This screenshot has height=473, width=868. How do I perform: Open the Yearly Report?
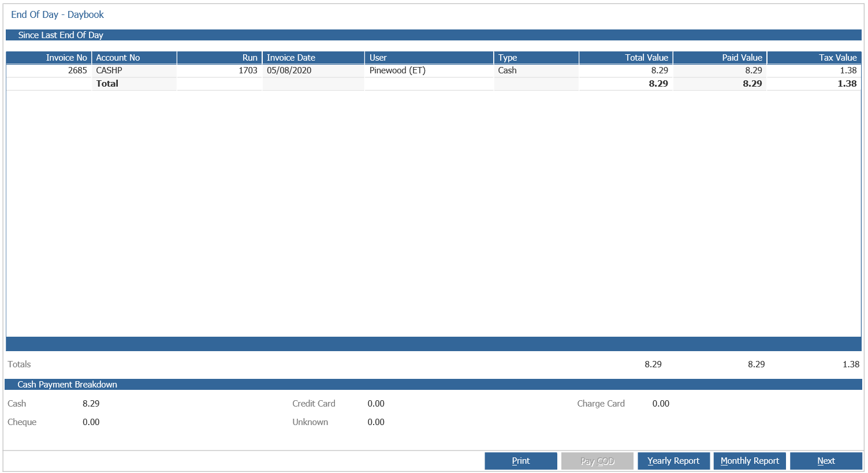(673, 461)
